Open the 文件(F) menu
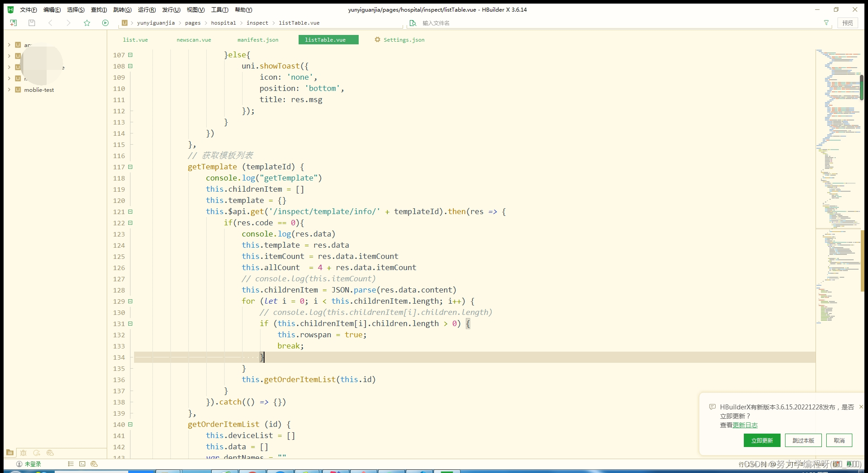Viewport: 868px width, 473px height. pyautogui.click(x=28, y=9)
